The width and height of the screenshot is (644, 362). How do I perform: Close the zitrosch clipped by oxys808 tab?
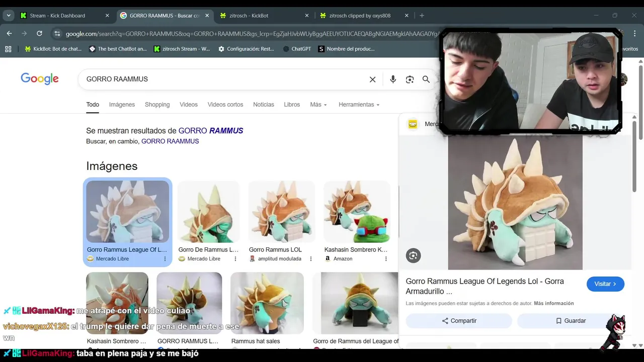pyautogui.click(x=407, y=16)
